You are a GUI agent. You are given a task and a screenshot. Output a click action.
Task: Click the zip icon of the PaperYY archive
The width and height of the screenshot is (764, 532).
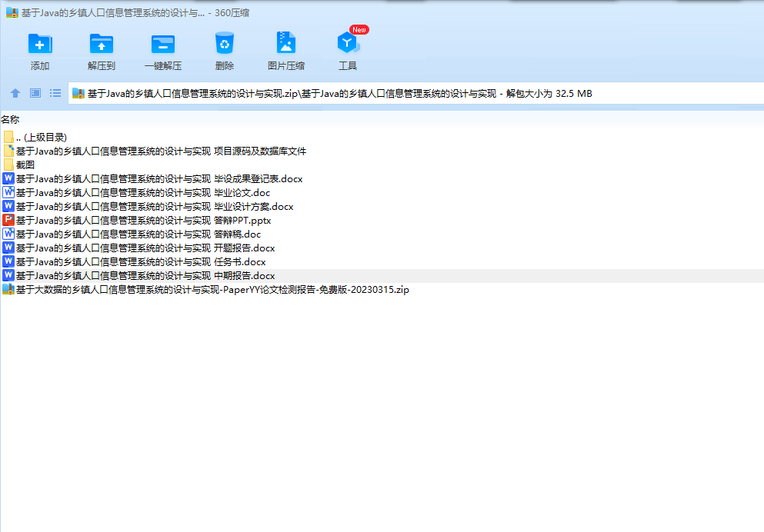[x=8, y=289]
